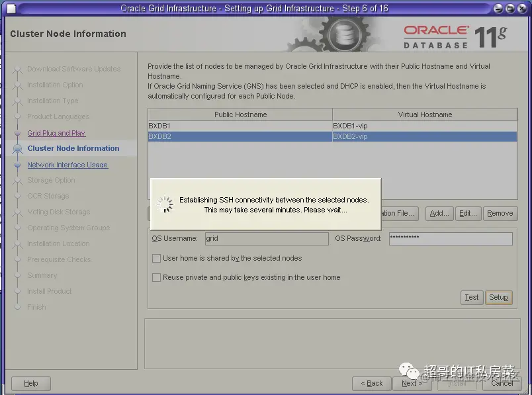
Task: Select the Prerequisite Checks step
Action: tap(59, 259)
